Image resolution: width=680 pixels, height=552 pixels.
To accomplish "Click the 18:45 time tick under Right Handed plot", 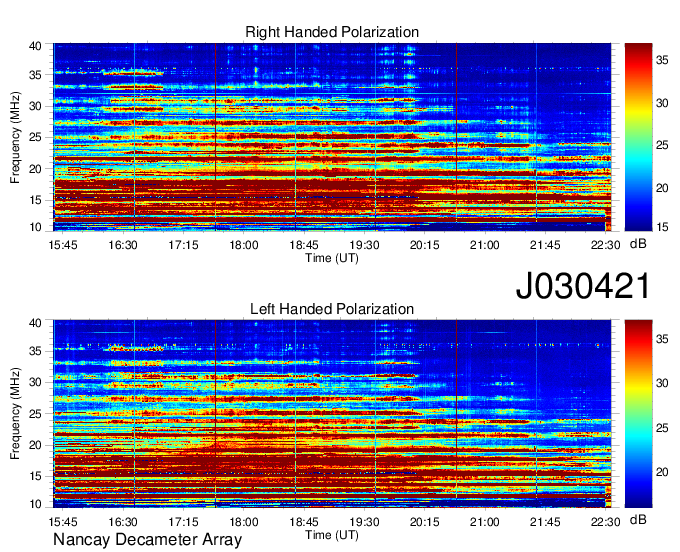I will (304, 245).
